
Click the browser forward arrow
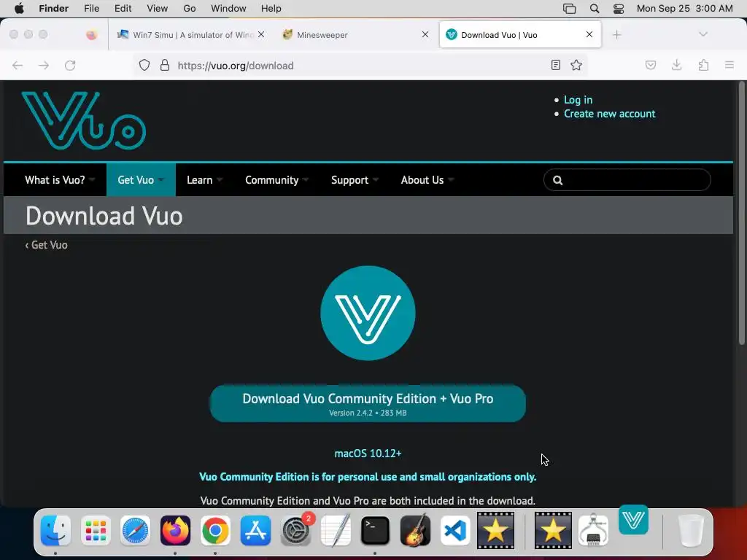[x=44, y=65]
